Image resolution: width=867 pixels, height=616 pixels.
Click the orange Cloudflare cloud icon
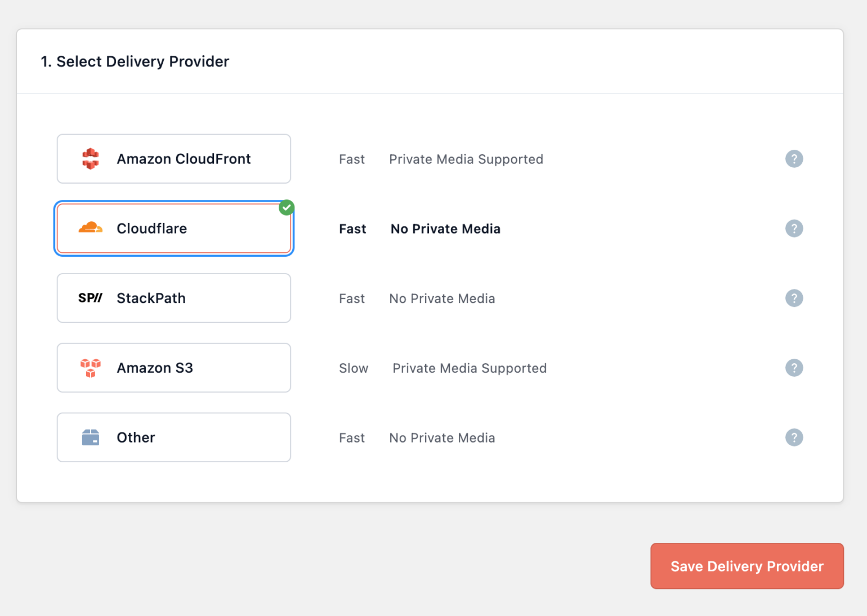click(91, 227)
